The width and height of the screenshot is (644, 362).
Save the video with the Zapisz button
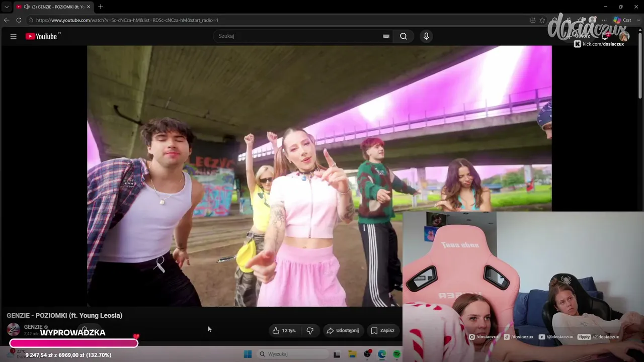pyautogui.click(x=383, y=331)
